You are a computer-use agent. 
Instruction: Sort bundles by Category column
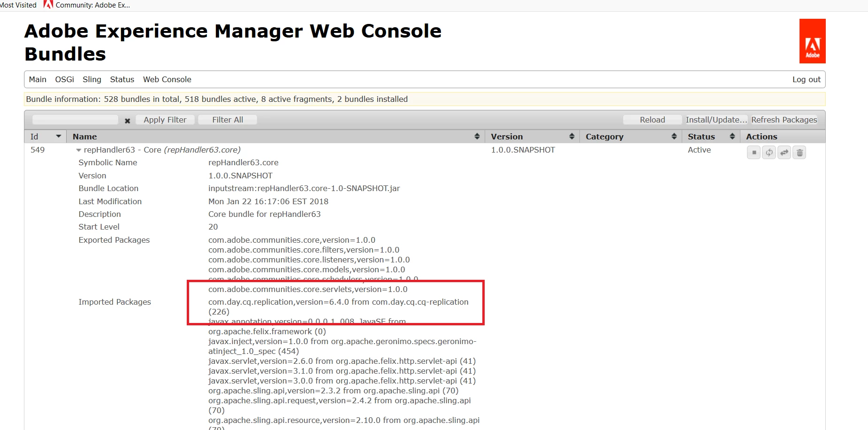631,137
